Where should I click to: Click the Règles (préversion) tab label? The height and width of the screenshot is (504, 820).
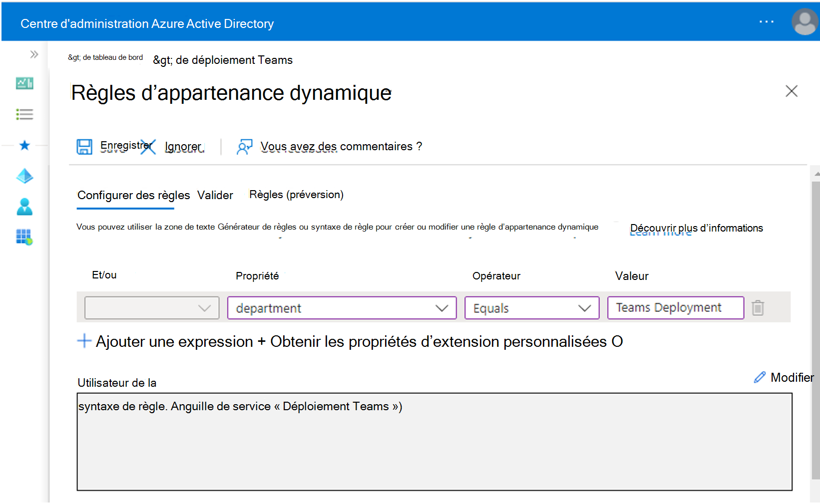click(x=297, y=195)
